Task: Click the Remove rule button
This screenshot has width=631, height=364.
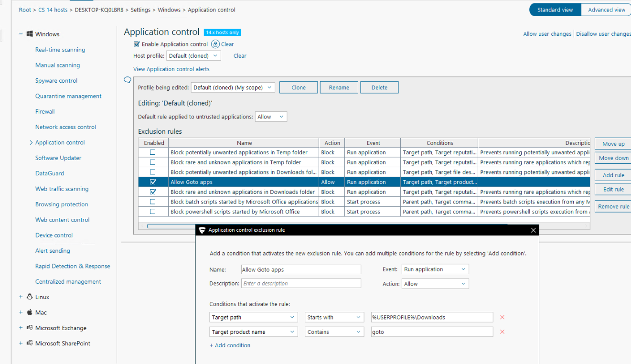Action: 613,206
